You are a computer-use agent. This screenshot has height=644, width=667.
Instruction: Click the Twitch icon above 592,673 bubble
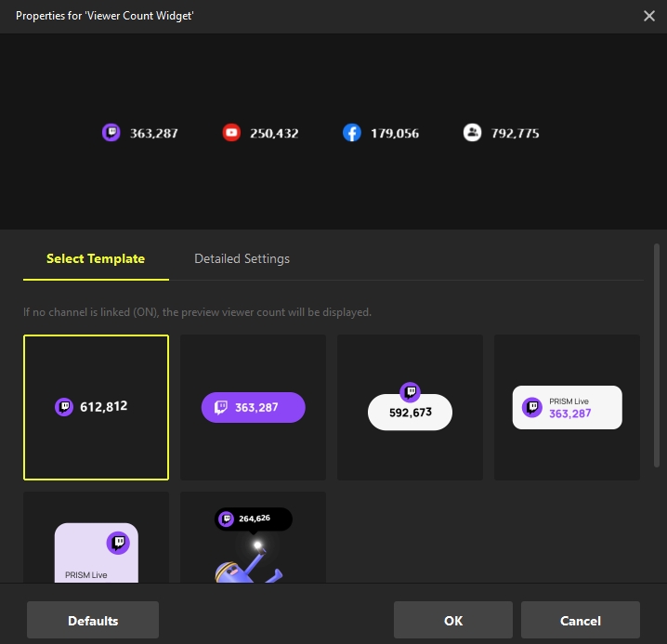410,391
